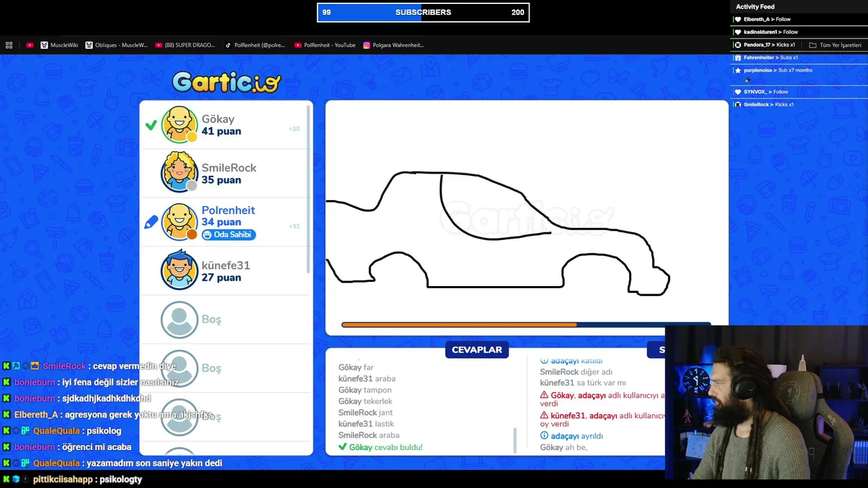Click Polrenheit's player avatar
Screen dimensions: 868x488
[x=179, y=222]
